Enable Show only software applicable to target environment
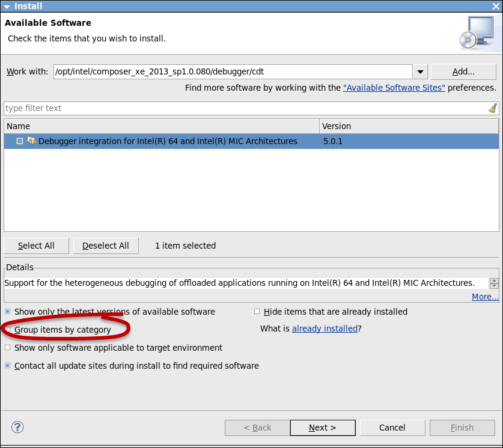The height and width of the screenshot is (448, 503). (8, 347)
